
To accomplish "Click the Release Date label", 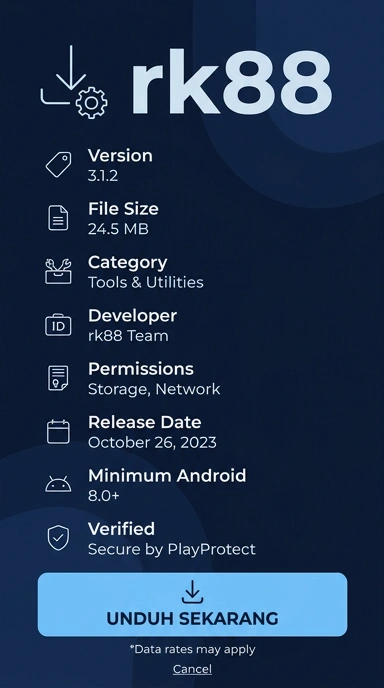I will click(145, 422).
